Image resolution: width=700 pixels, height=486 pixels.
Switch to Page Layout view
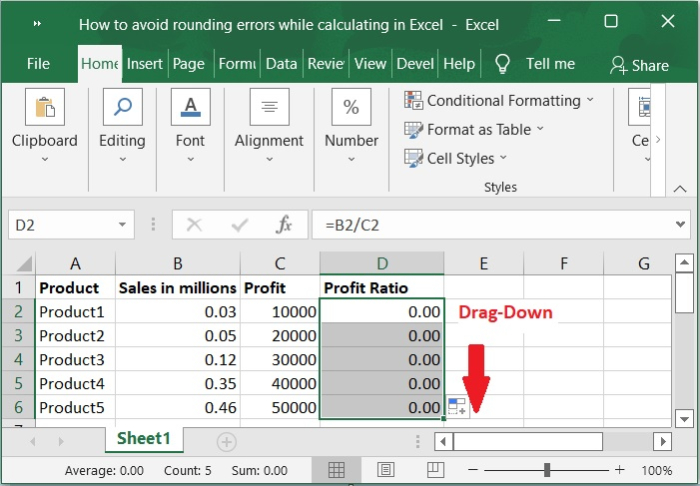pos(386,470)
